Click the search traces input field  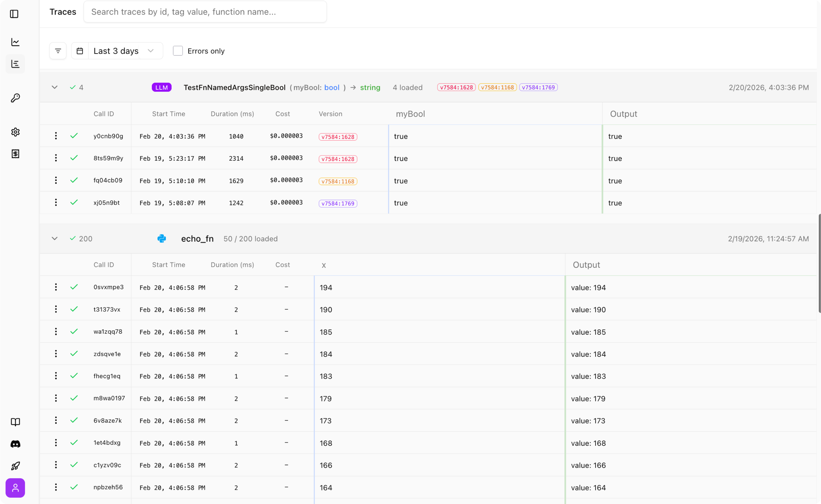click(205, 12)
